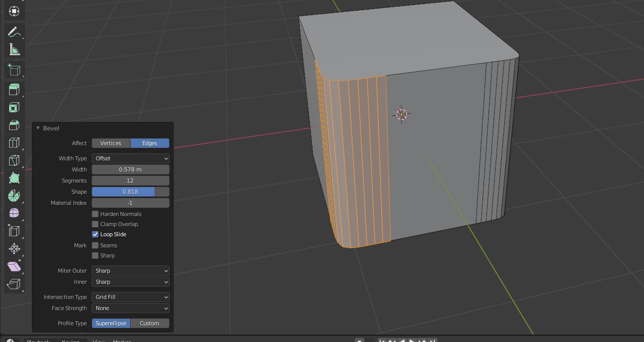This screenshot has height=342, width=644.
Task: Activate the Poly Build tool
Action: click(14, 178)
